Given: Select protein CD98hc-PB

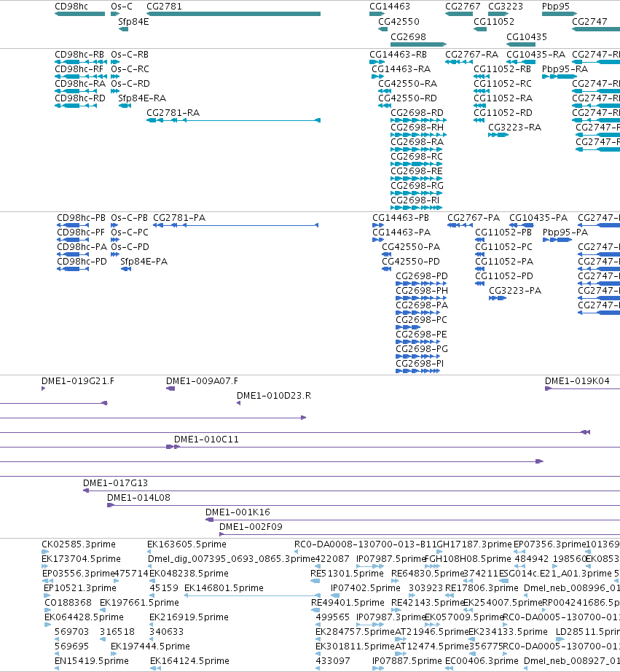Looking at the screenshot, I should coord(73,225).
